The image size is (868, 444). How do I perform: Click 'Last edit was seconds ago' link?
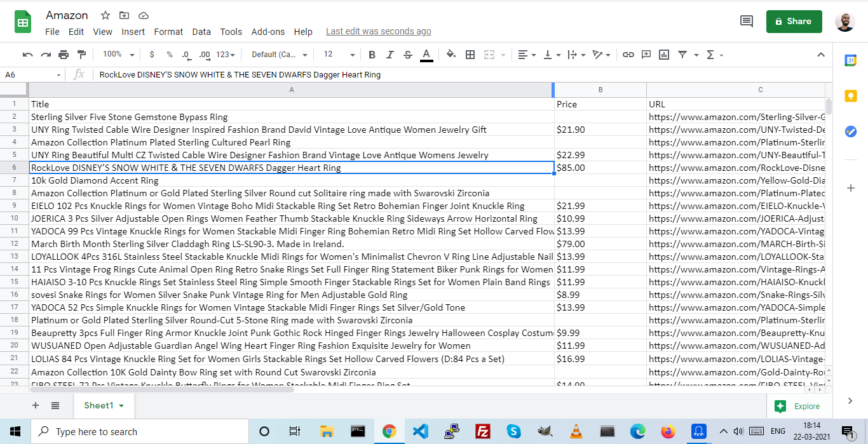tap(379, 31)
